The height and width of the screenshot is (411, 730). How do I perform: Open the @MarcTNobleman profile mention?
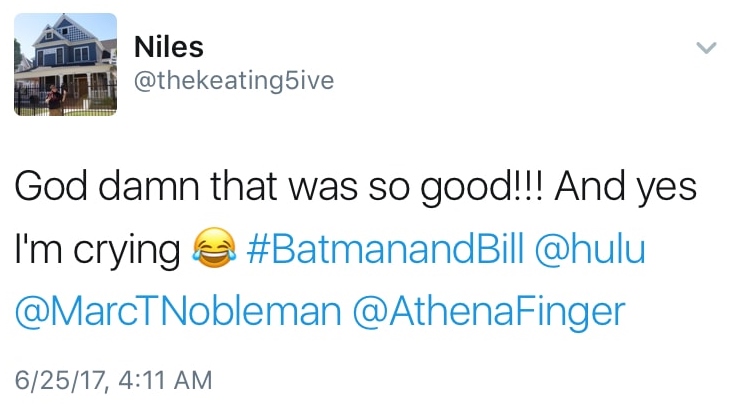177,311
